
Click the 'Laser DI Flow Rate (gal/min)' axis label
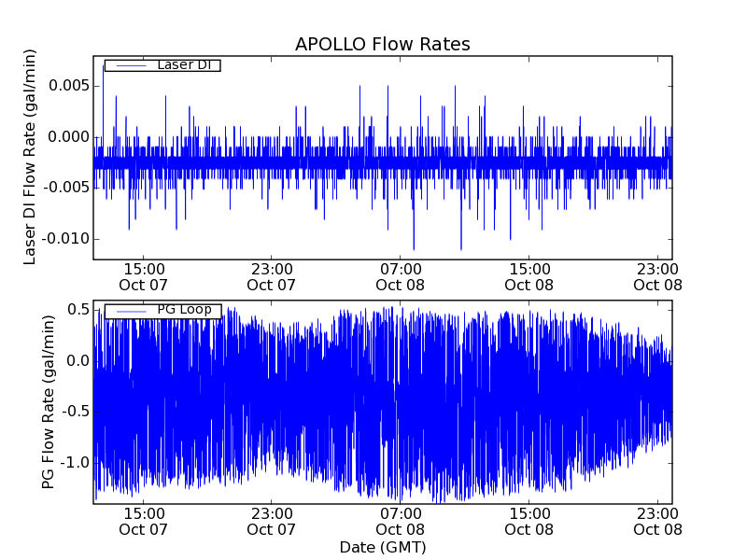point(30,157)
